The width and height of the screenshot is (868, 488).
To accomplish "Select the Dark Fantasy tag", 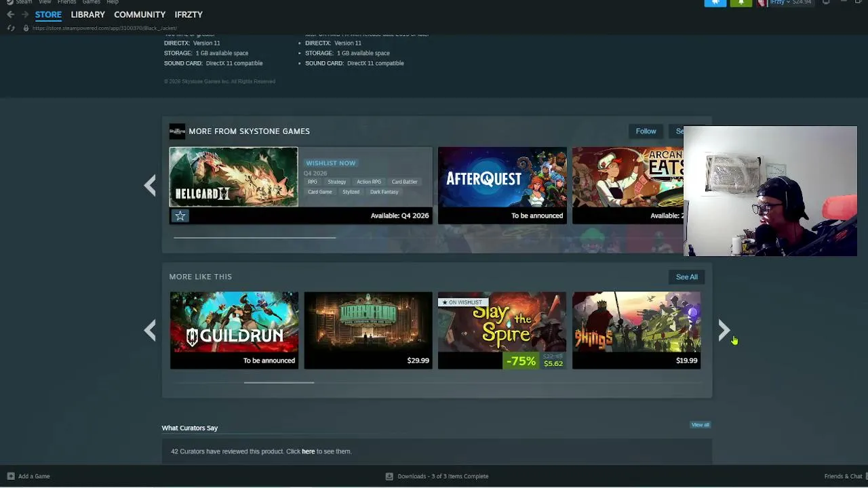I will 384,192.
